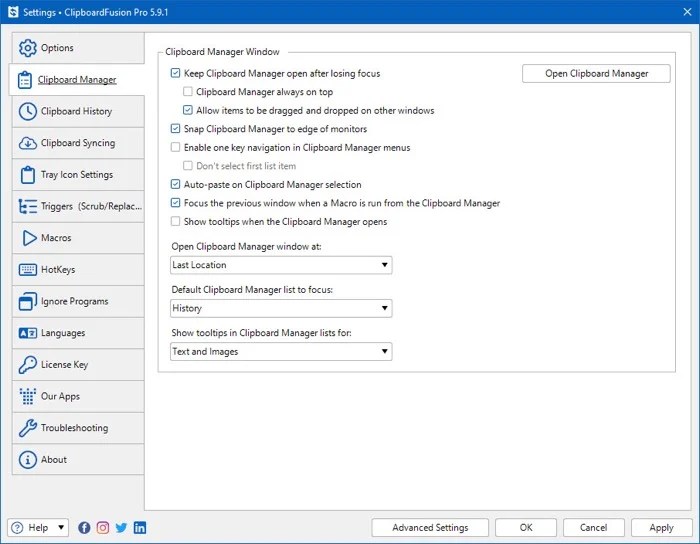
Task: Switch to the Clipboard History tab
Action: click(78, 111)
